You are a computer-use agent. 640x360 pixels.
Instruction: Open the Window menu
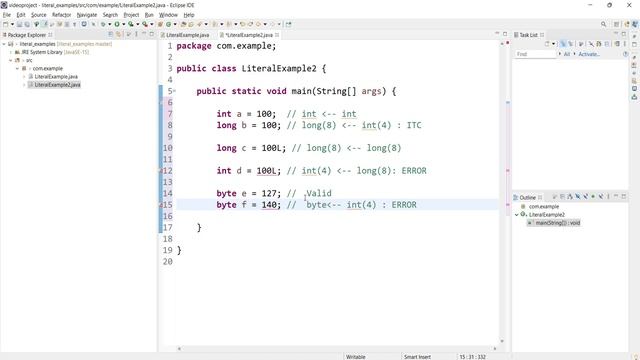pos(168,15)
